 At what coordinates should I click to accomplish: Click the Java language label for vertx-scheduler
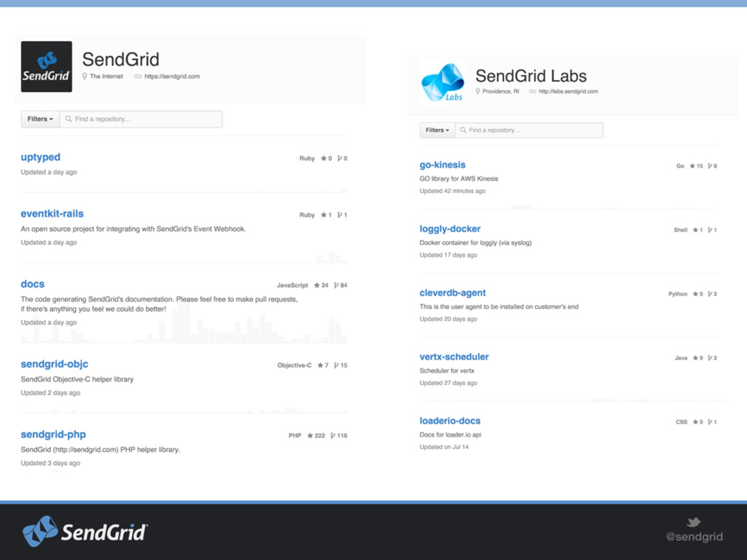tap(681, 357)
